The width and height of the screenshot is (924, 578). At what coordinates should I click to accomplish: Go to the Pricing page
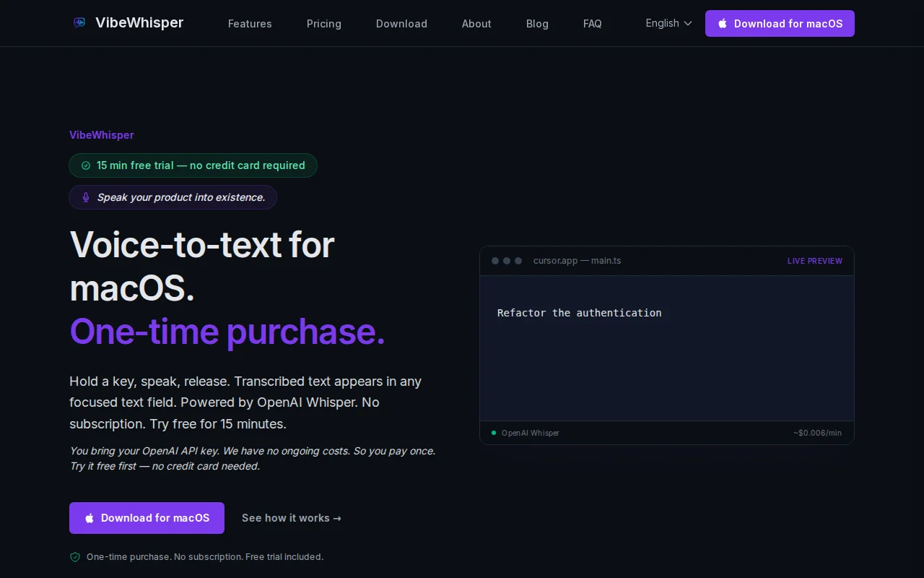[324, 24]
